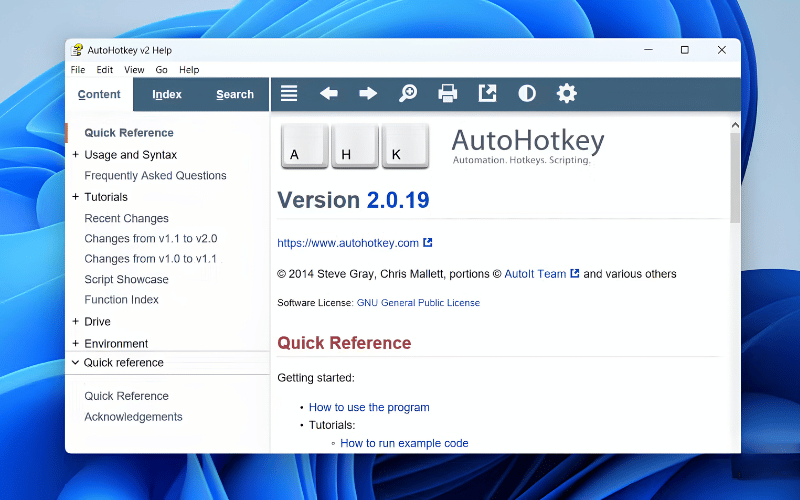
Task: Click the Tutorials label in tree
Action: [x=106, y=197]
